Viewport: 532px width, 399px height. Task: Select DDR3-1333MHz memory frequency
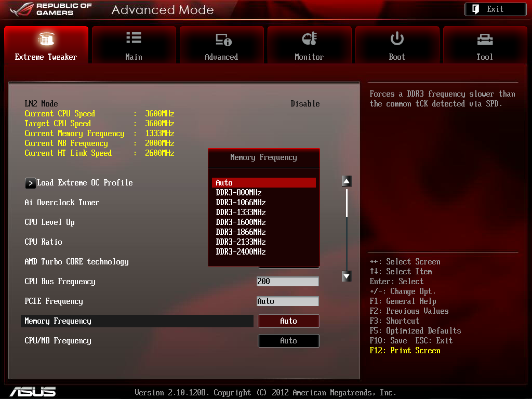point(263,212)
